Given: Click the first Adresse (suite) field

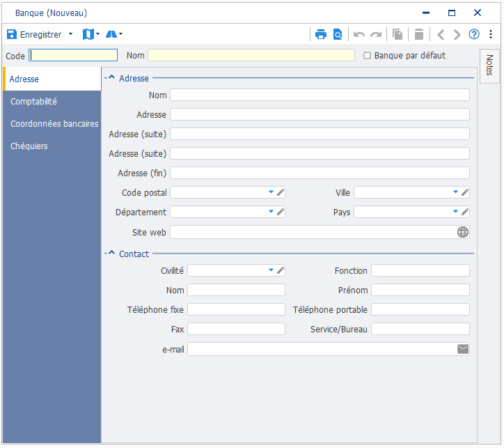Looking at the screenshot, I should point(320,134).
